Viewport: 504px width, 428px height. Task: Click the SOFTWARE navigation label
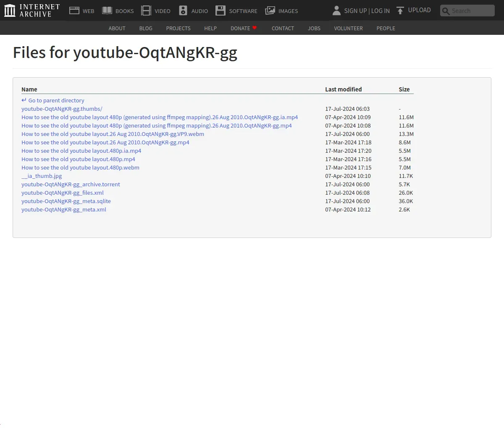click(243, 11)
